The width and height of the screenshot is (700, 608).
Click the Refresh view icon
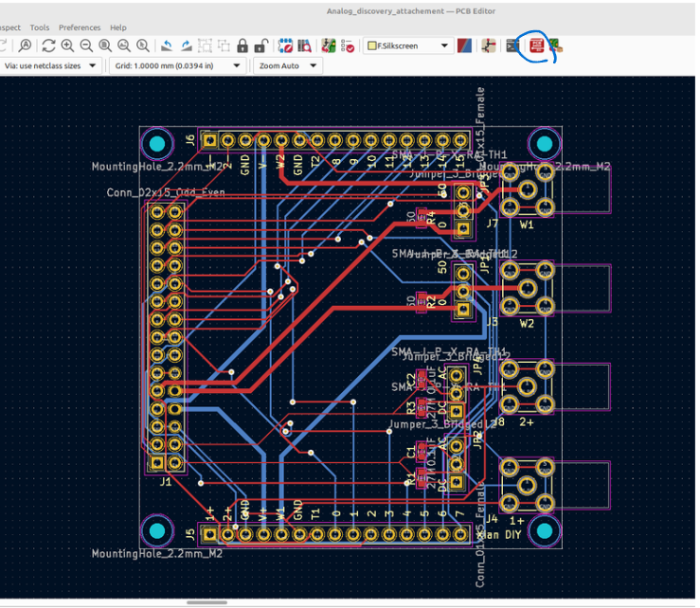click(x=48, y=45)
